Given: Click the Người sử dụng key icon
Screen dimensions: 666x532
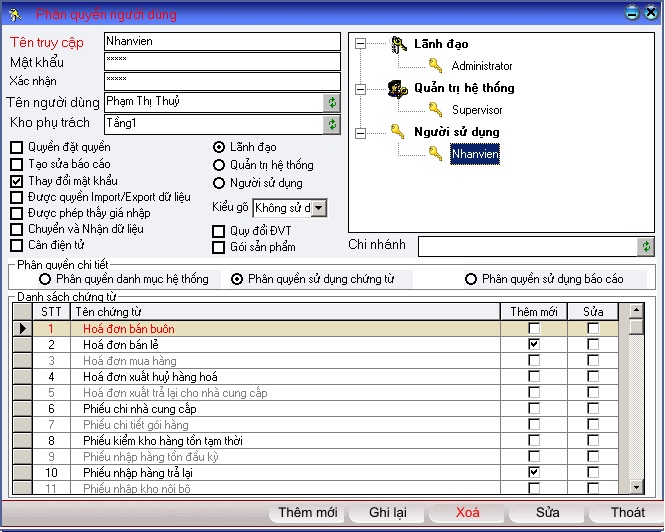Looking at the screenshot, I should click(x=398, y=131).
